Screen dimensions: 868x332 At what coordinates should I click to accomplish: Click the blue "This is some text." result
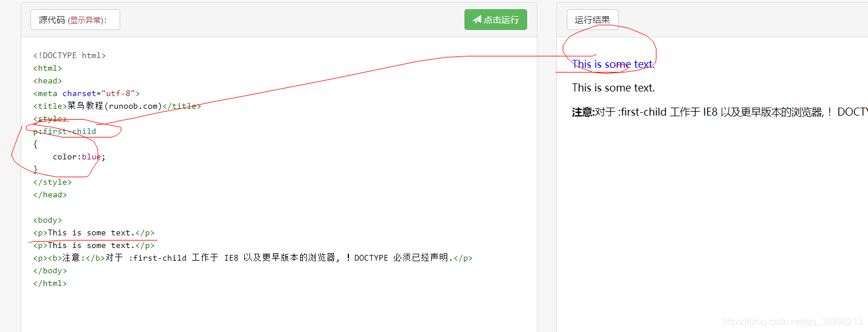pyautogui.click(x=613, y=64)
